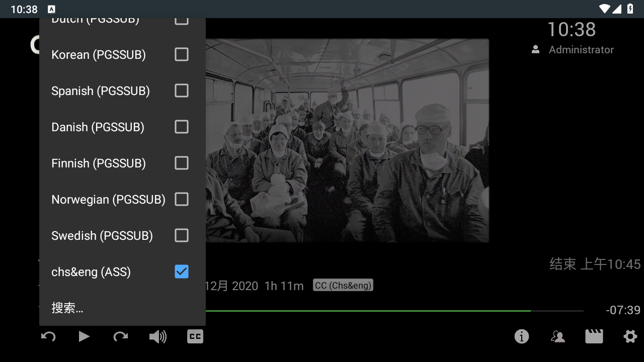Viewport: 644px width, 362px height.
Task: Select Korean (PGSSUB) subtitle entry
Action: pos(123,54)
